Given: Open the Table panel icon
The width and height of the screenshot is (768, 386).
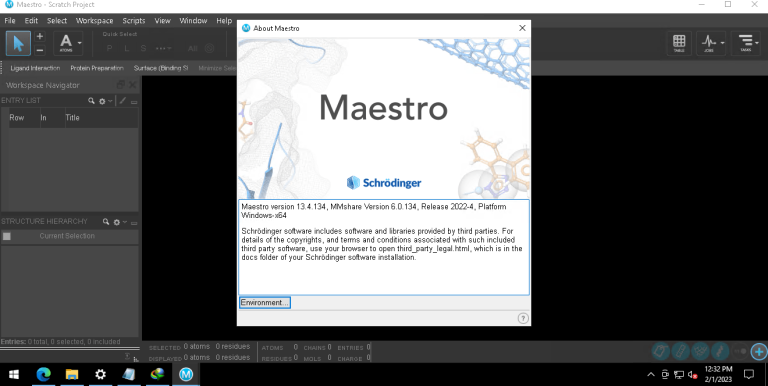Looking at the screenshot, I should point(678,43).
